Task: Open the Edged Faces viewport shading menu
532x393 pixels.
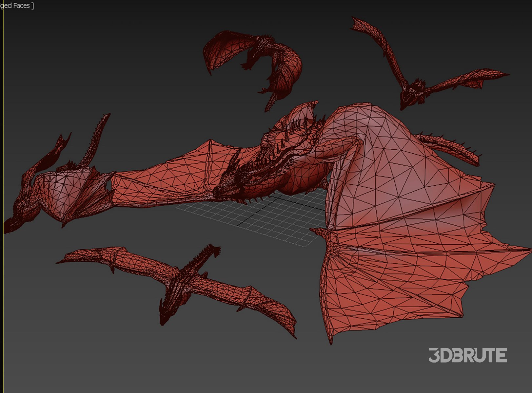Action: [x=17, y=6]
